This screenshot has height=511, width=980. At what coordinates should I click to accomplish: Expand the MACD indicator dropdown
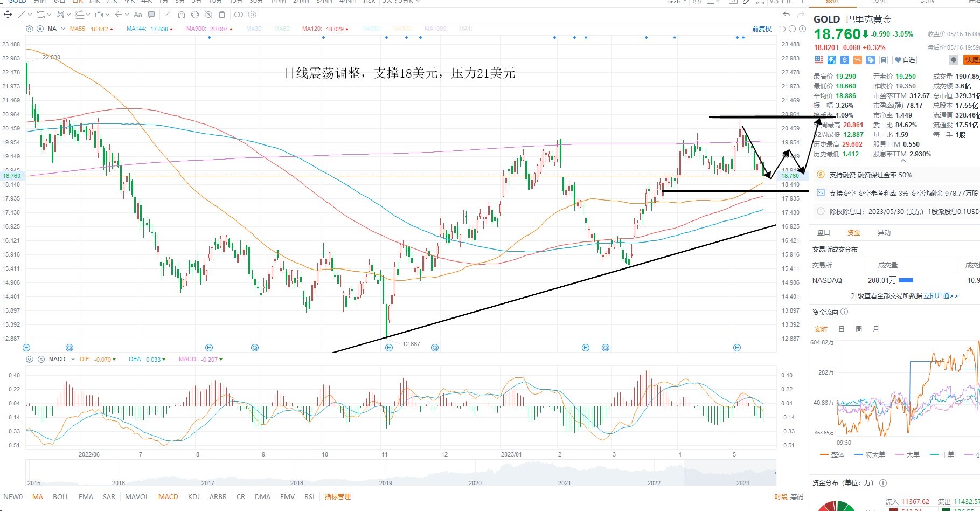[x=73, y=359]
